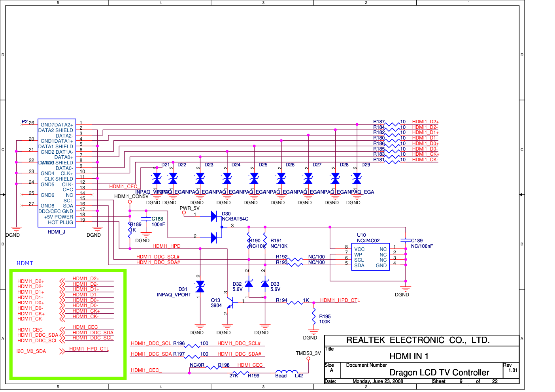The image size is (555, 392).
Task: Select the R181 resistor zigzag symbol
Action: click(392, 162)
